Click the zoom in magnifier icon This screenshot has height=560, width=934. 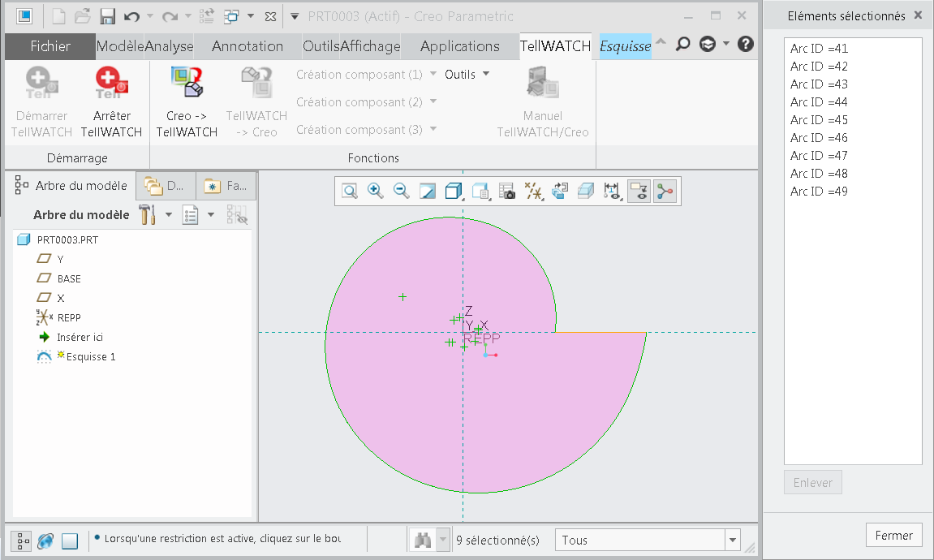[x=375, y=191]
